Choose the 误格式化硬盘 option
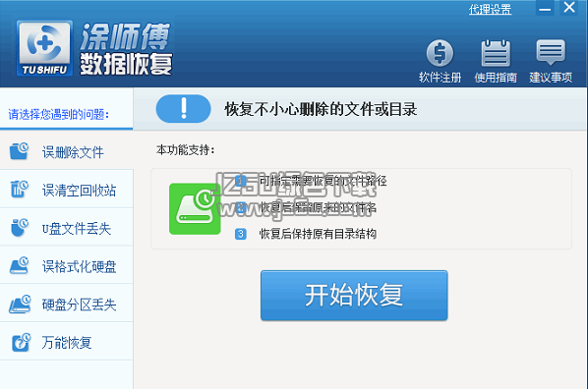588x389 pixels. click(67, 265)
